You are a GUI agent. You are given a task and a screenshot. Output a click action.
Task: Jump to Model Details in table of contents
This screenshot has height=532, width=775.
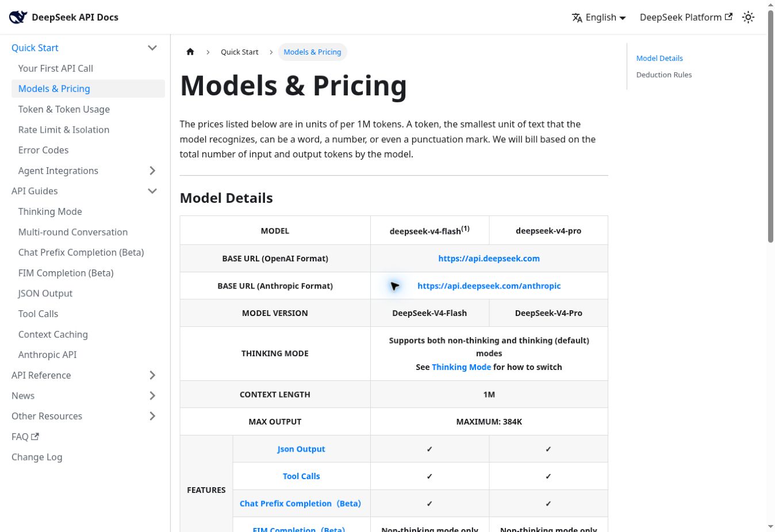click(659, 58)
